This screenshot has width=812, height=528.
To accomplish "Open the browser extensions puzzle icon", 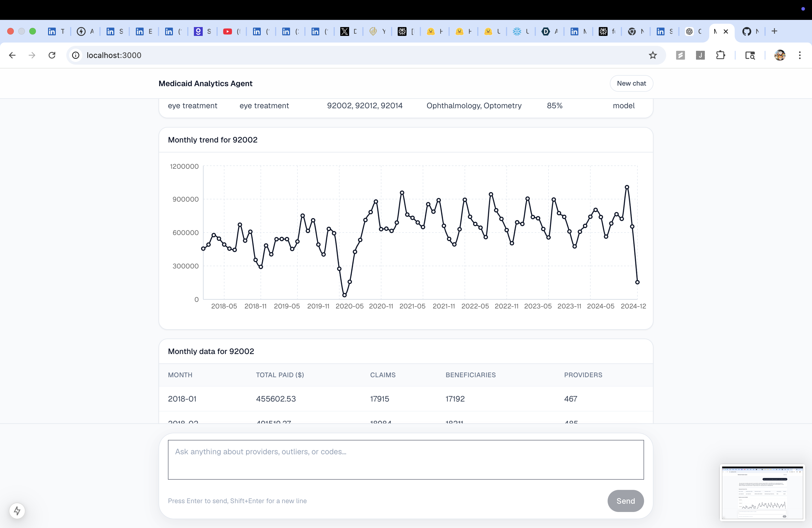I will (x=720, y=55).
